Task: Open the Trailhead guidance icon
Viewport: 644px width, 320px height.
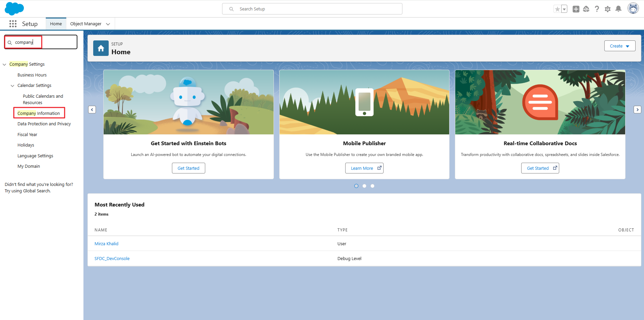Action: coord(586,9)
